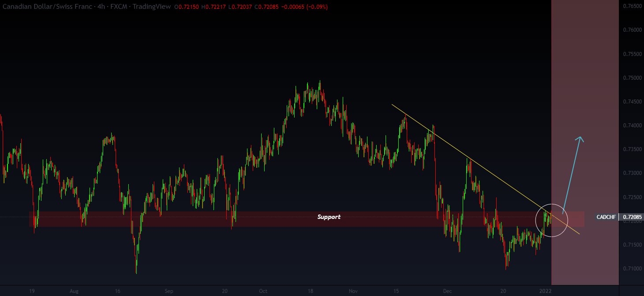Screen dimensions: 644x296
Task: Click the 0.75500 price axis label
Action: 632,54
